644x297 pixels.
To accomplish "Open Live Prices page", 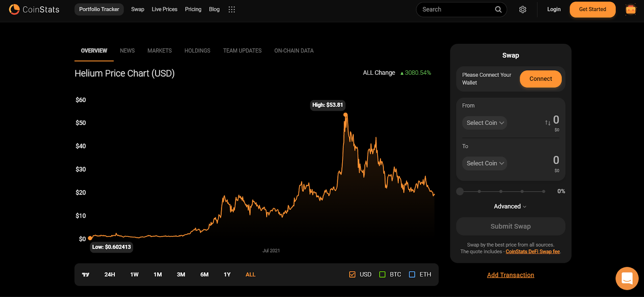I will tap(164, 9).
